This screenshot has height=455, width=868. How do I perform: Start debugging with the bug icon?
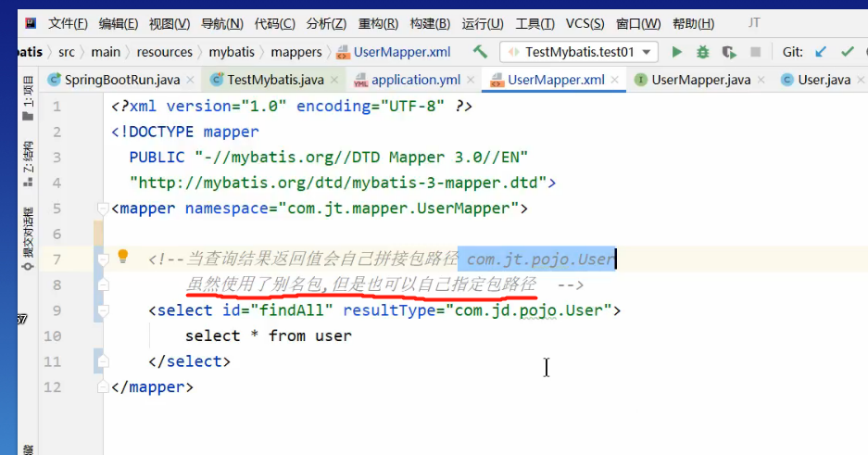[702, 52]
